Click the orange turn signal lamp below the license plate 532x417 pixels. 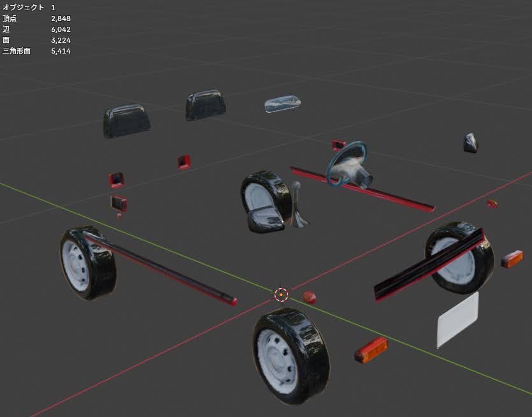click(371, 350)
